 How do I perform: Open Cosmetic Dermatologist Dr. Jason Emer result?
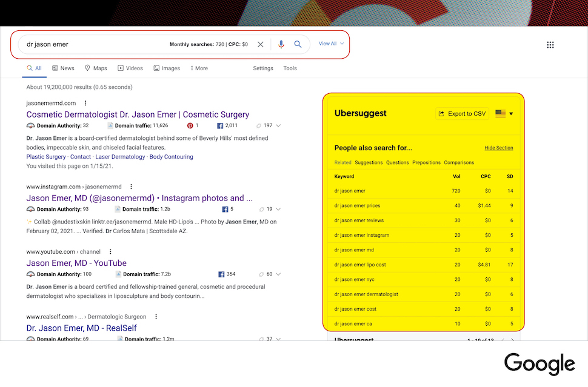[138, 114]
